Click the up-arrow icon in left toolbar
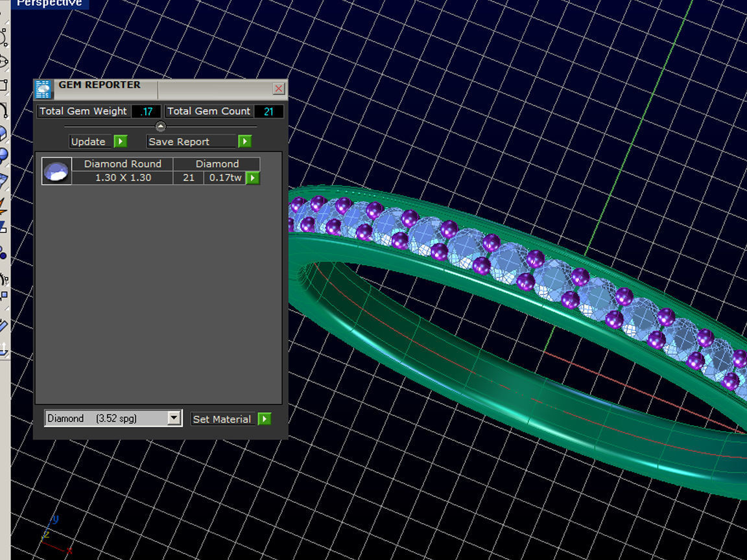747x560 pixels. click(x=4, y=349)
